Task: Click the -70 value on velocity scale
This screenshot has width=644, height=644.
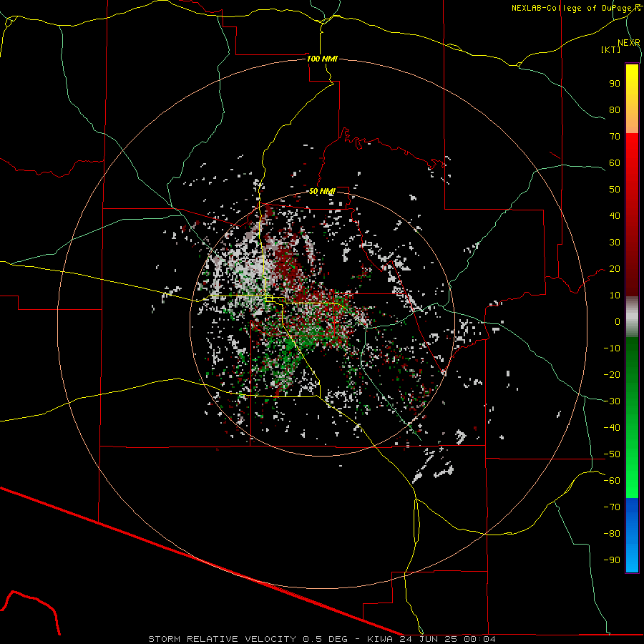Action: pos(612,507)
